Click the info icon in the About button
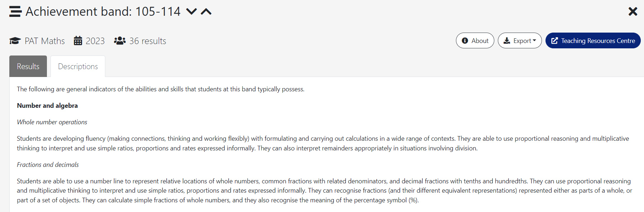The image size is (644, 212). pos(465,41)
